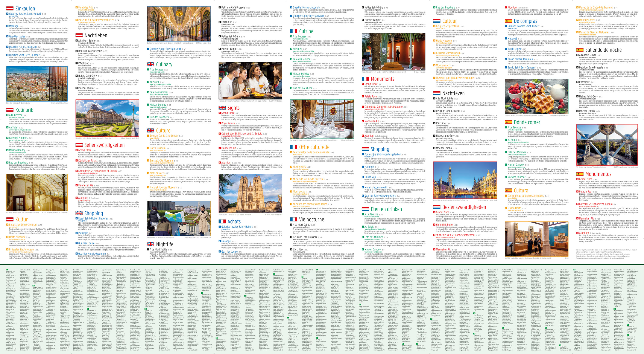This screenshot has height=354, width=644.
Task: Click the UK flag next to Culinary
Action: click(x=150, y=64)
